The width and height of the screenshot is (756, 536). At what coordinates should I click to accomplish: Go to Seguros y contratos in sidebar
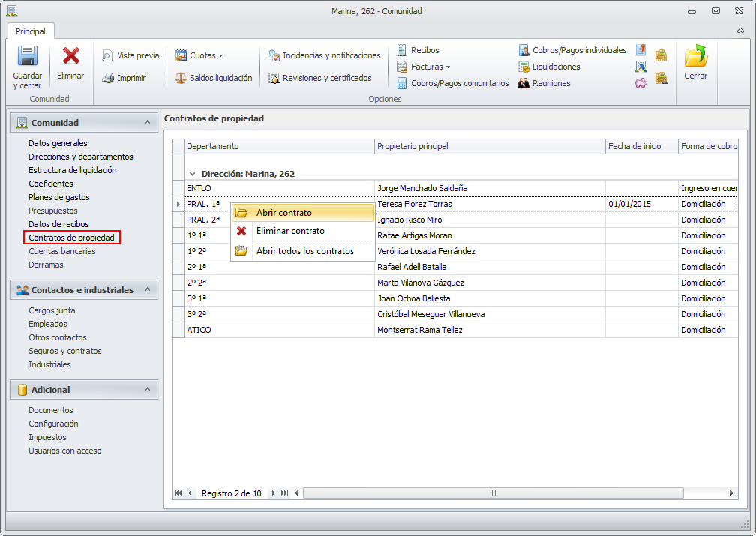click(65, 351)
